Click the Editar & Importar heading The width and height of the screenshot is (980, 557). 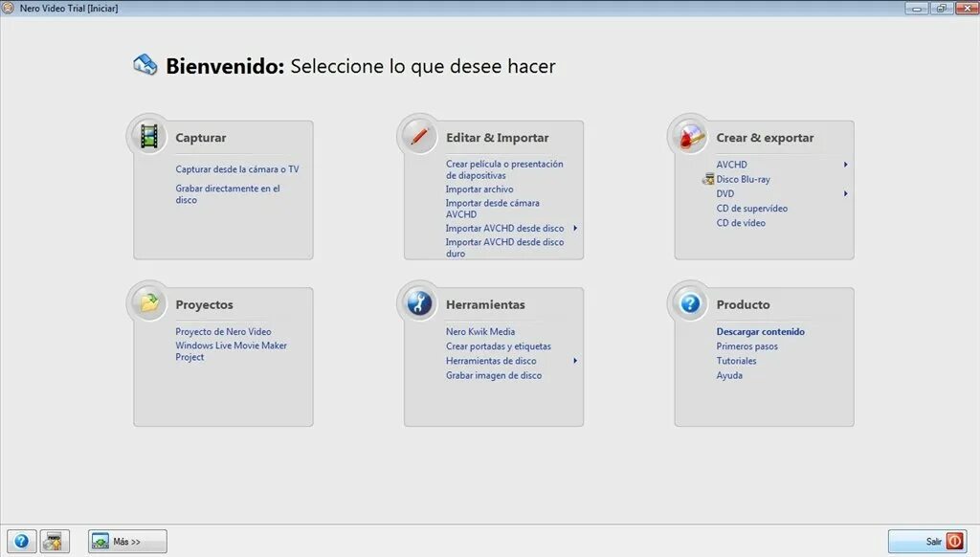pos(497,138)
